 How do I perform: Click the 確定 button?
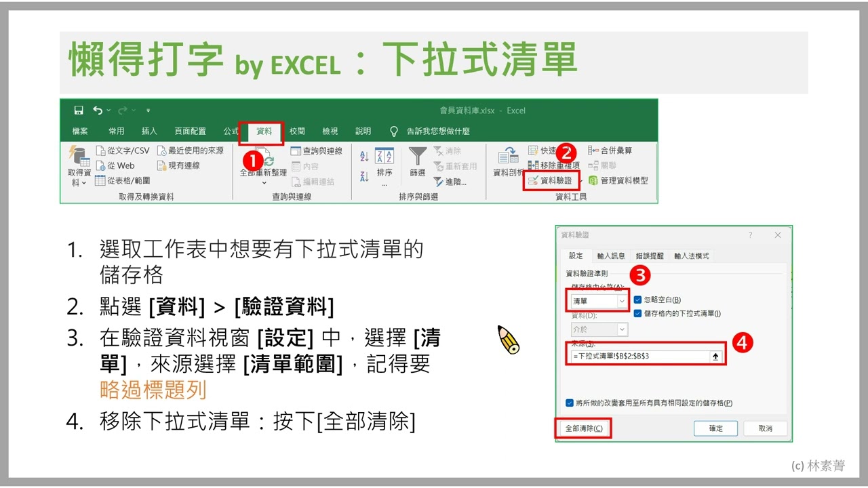pos(716,428)
